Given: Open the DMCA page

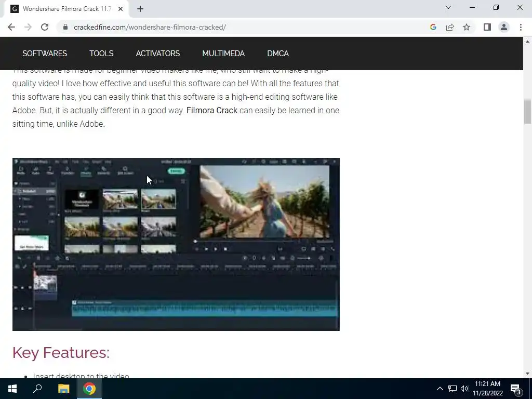Looking at the screenshot, I should pyautogui.click(x=278, y=54).
